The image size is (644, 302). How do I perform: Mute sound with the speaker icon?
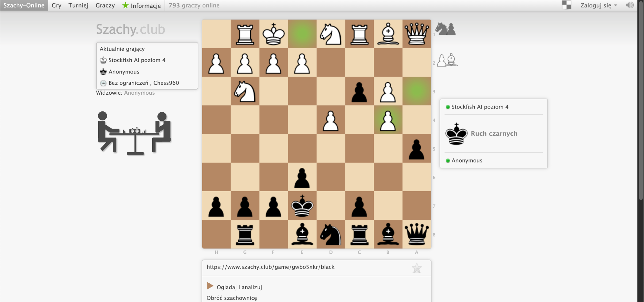click(629, 5)
